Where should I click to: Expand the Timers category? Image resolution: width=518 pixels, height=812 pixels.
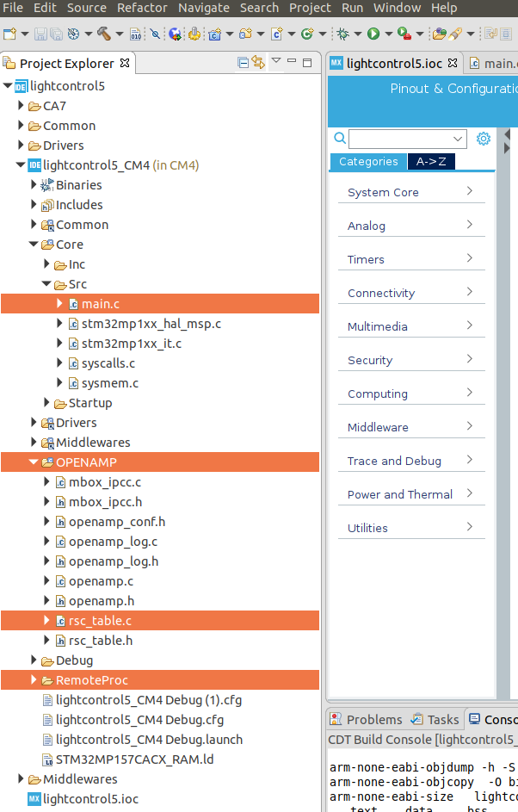point(411,259)
